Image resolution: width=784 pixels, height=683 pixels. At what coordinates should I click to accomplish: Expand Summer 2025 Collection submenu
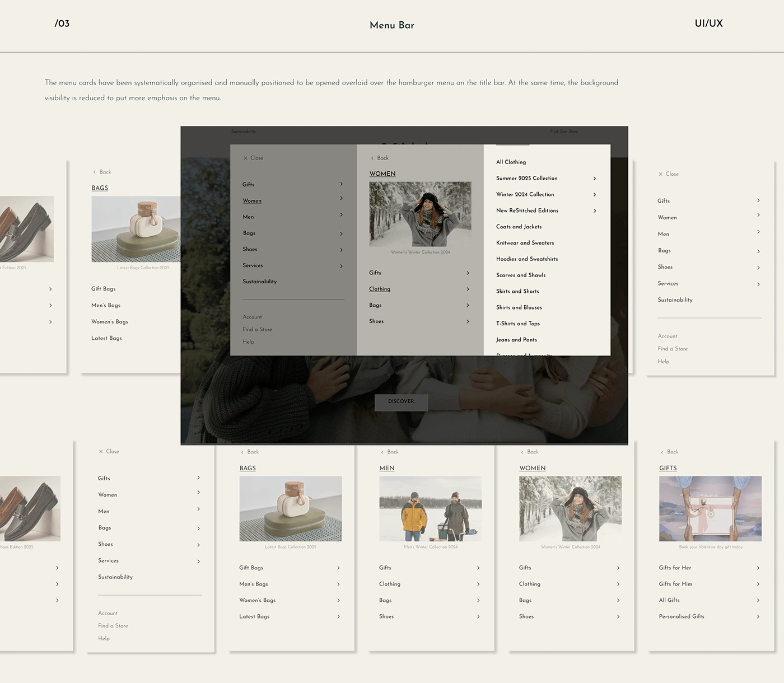click(x=595, y=179)
